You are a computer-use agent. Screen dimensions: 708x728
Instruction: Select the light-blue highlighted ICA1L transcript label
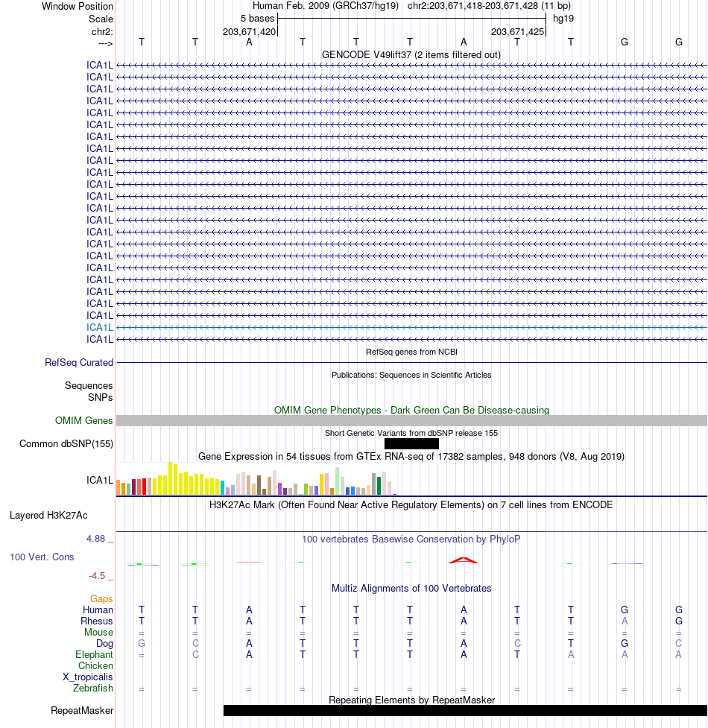click(99, 327)
